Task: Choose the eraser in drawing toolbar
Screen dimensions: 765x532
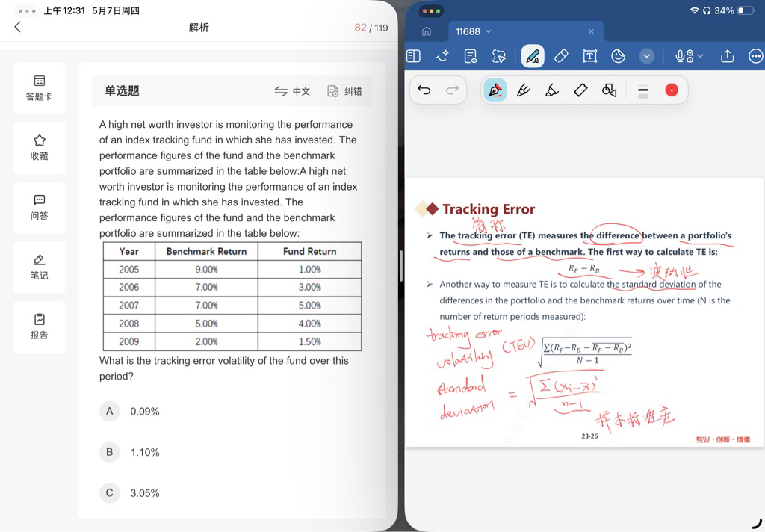Action: point(580,90)
